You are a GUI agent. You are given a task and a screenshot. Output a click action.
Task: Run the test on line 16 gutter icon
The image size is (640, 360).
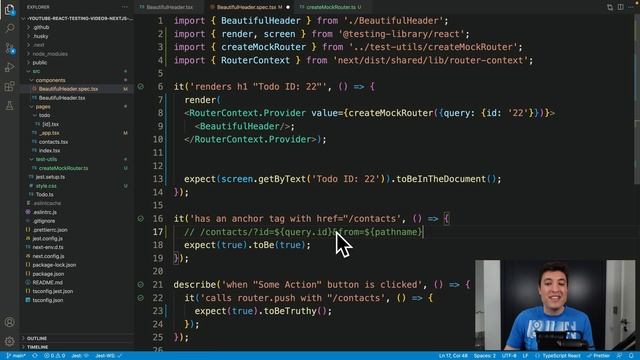click(x=140, y=219)
